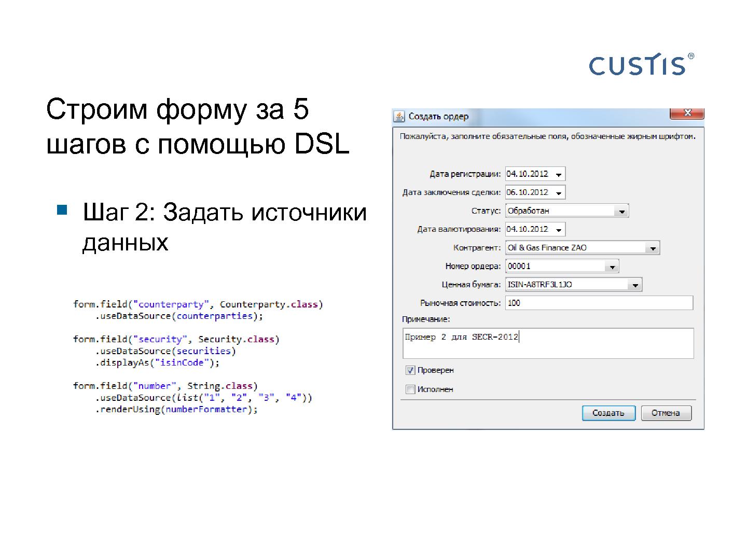747x560 pixels.
Task: Click the Отмена button
Action: pos(666,413)
